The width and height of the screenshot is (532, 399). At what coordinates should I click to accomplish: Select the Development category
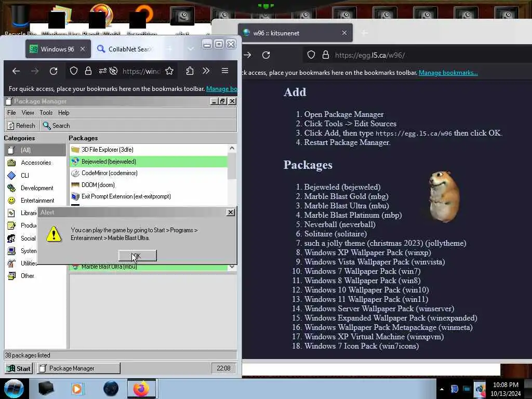click(x=35, y=188)
